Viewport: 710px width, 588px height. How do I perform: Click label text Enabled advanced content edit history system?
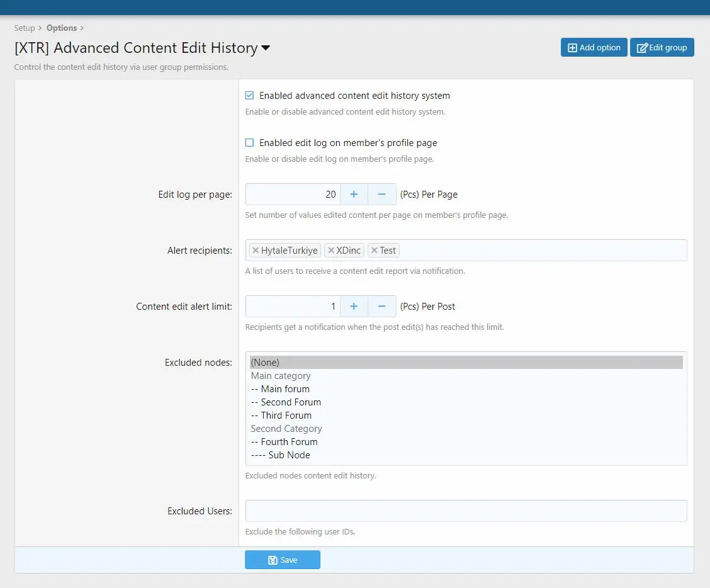pyautogui.click(x=354, y=96)
